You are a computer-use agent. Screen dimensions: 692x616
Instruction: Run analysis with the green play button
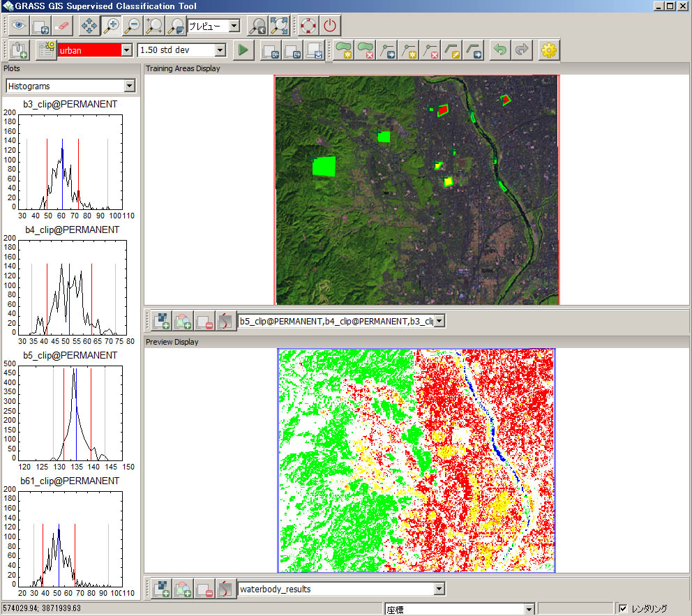point(243,50)
